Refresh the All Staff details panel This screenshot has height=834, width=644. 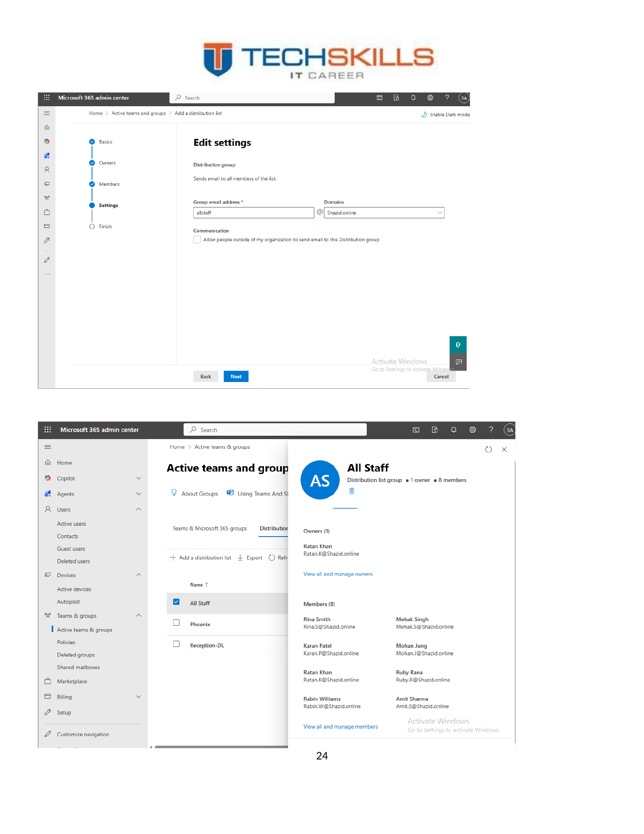coord(488,449)
